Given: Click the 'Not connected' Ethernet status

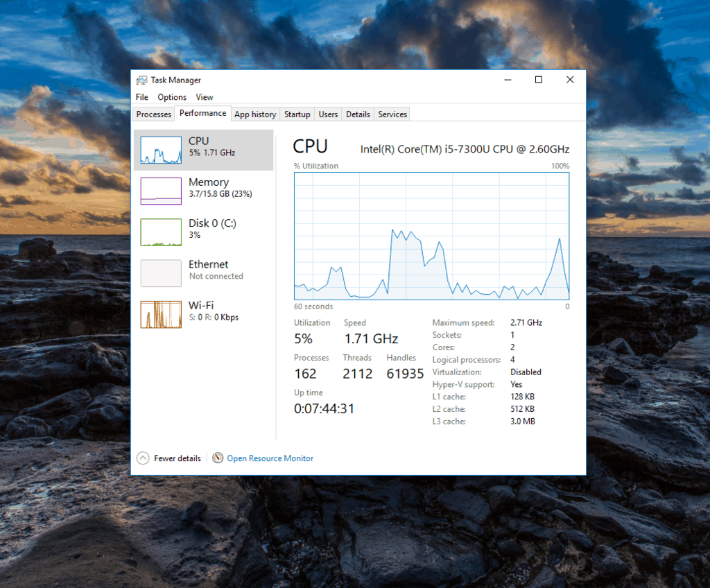Looking at the screenshot, I should click(x=216, y=276).
